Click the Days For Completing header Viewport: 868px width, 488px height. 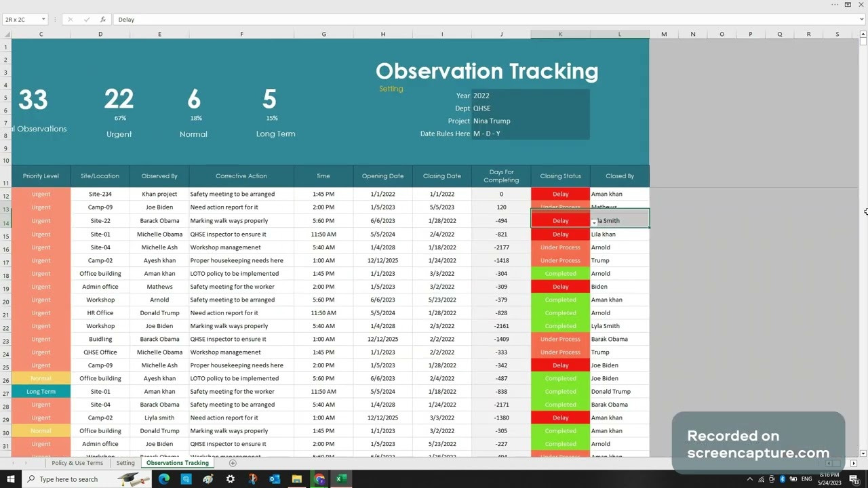click(501, 176)
